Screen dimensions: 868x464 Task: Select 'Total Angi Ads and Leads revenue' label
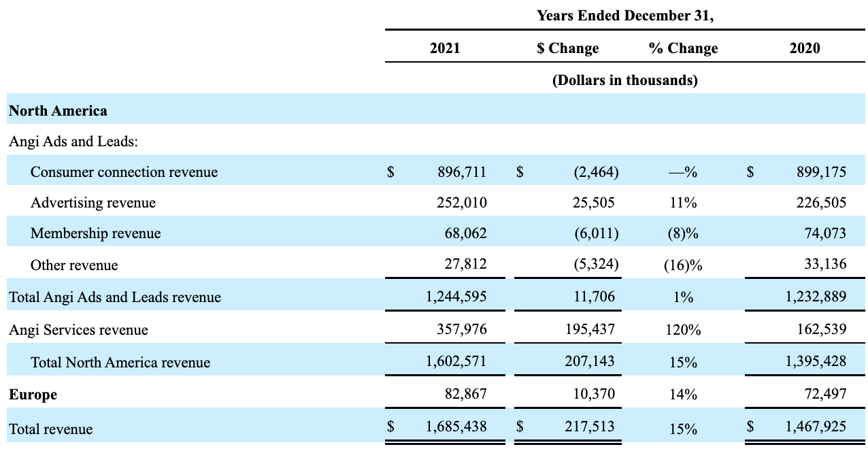tap(115, 297)
